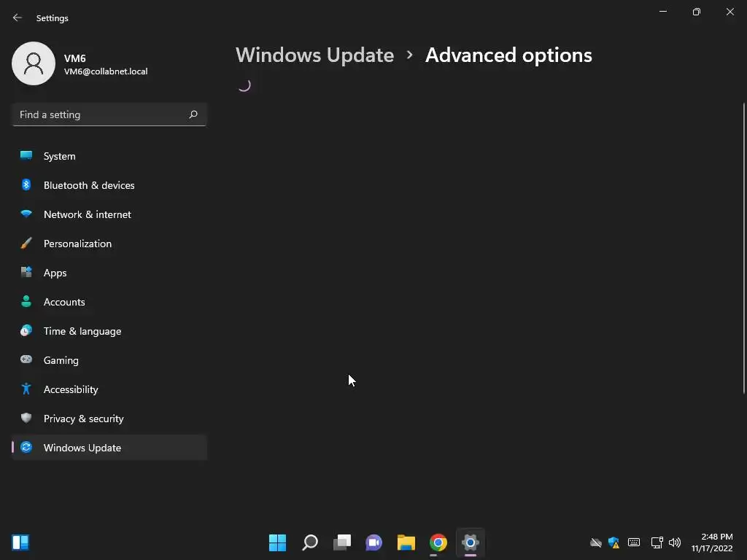This screenshot has width=747, height=560.
Task: Open Accessibility settings category
Action: pos(109,389)
